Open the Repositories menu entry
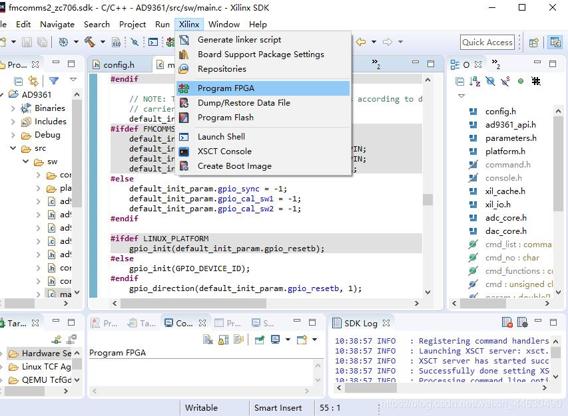Screen dimensions: 568x416 pyautogui.click(x=263, y=69)
